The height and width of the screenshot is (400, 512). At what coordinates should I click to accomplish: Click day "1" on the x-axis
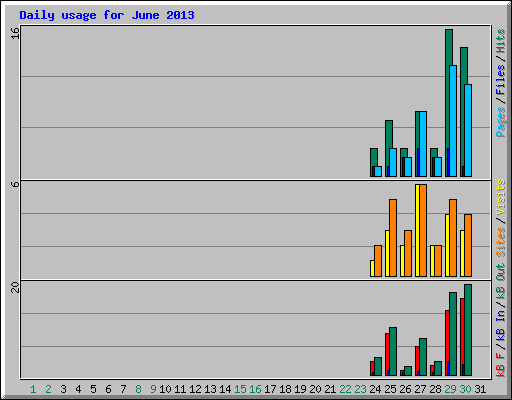tap(33, 389)
